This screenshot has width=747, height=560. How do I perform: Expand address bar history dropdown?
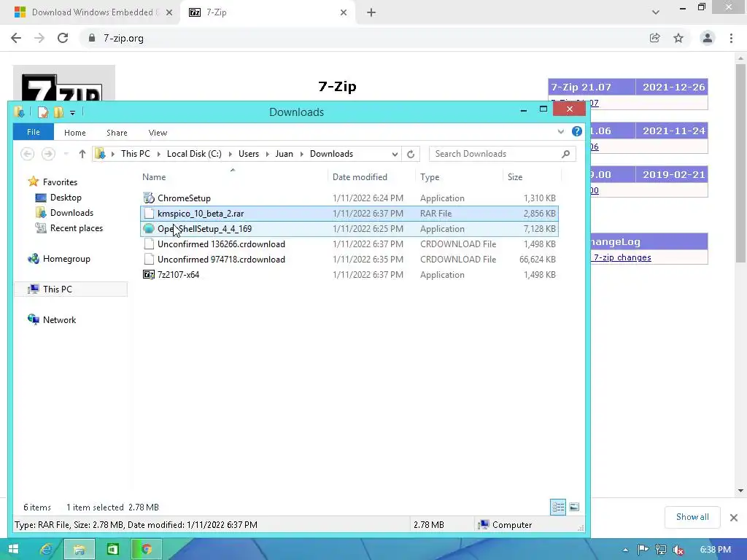pyautogui.click(x=395, y=155)
